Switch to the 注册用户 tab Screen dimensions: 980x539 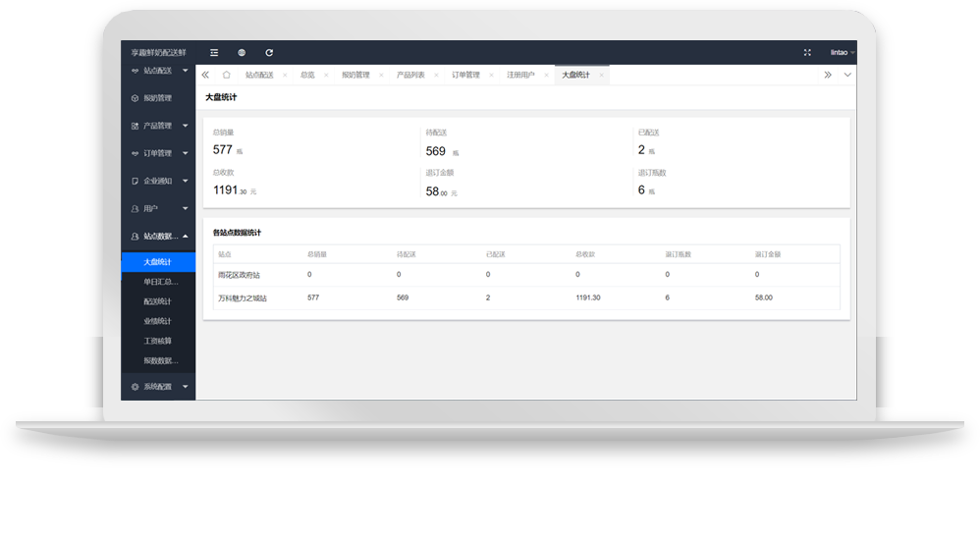pyautogui.click(x=520, y=75)
